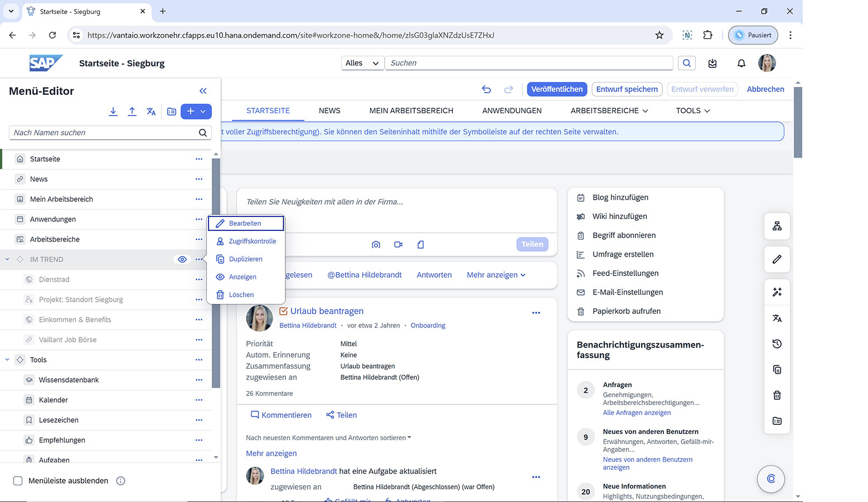The width and height of the screenshot is (868, 502).
Task: Switch to the NEWS tab
Action: pos(329,110)
